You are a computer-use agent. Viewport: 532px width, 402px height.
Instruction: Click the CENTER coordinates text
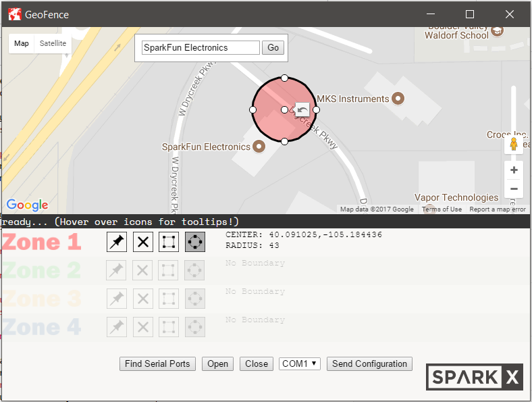pos(304,234)
